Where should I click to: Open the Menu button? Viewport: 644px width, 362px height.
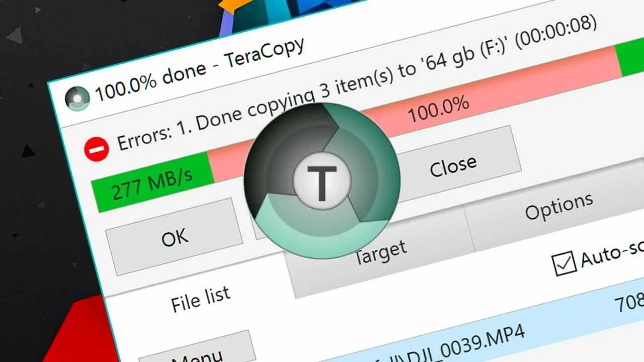pos(199,351)
